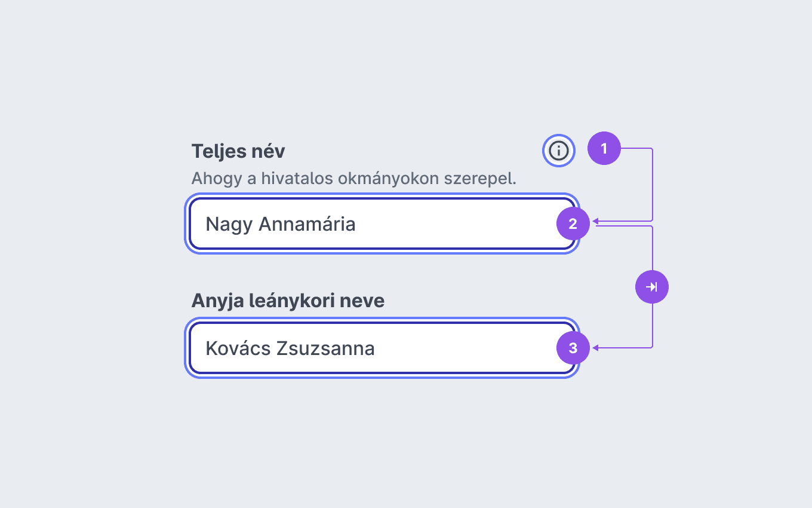Click the word Annamária in the name field

(x=307, y=224)
